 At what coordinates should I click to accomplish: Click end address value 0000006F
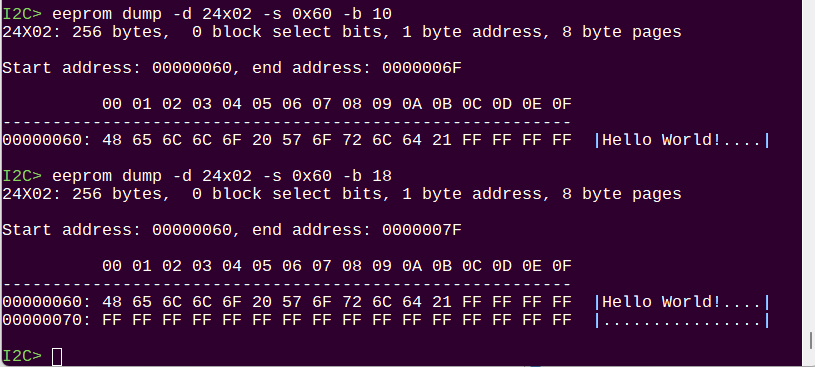[422, 68]
